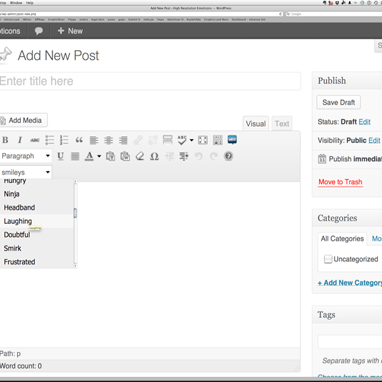The width and height of the screenshot is (382, 382).
Task: Select Ninja from smileys list
Action: click(37, 194)
